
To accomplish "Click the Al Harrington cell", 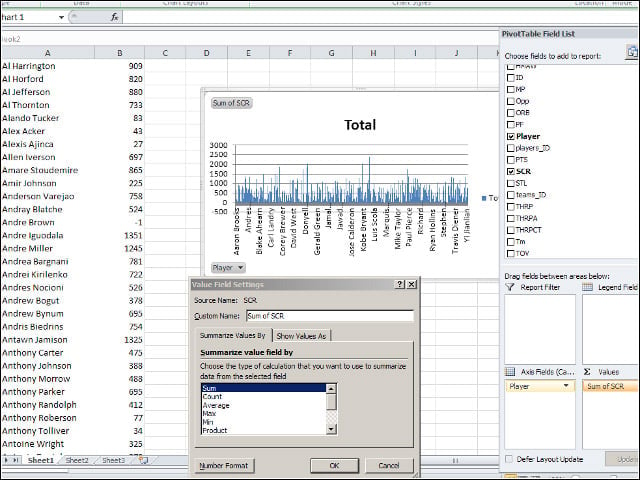I will tap(48, 66).
